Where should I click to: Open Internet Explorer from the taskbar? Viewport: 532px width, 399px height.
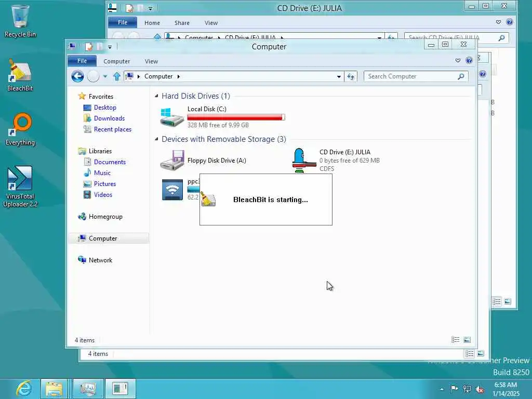pos(24,389)
